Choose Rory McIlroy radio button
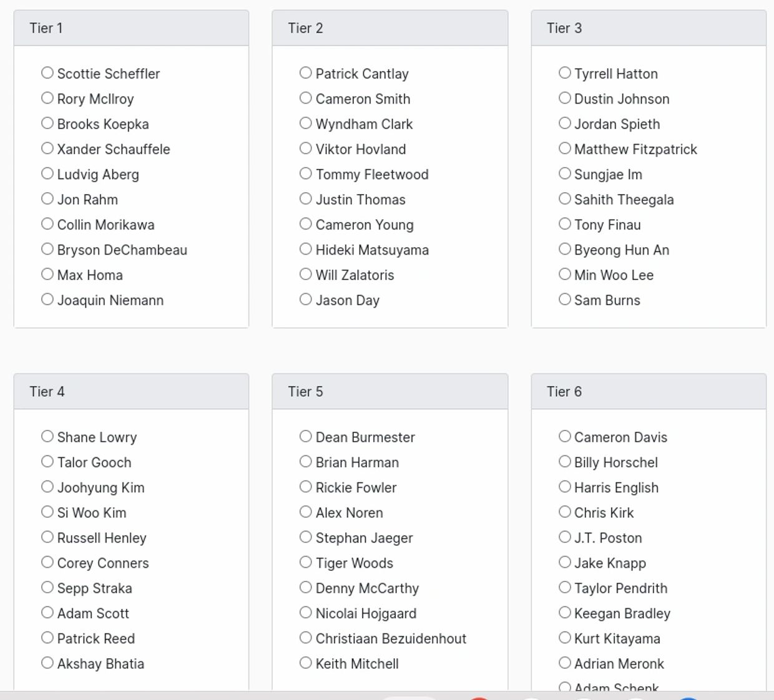774x700 pixels. pos(47,98)
